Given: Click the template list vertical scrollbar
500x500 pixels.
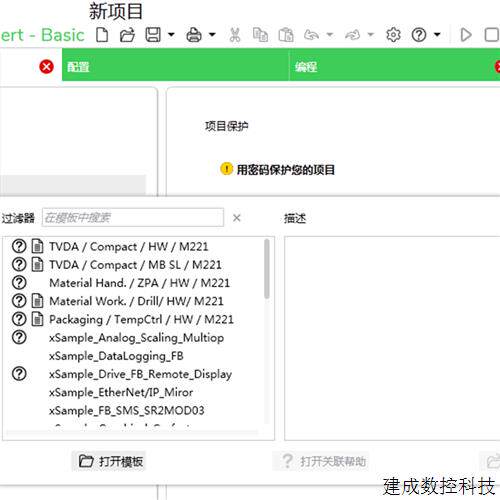Looking at the screenshot, I should pyautogui.click(x=267, y=268).
